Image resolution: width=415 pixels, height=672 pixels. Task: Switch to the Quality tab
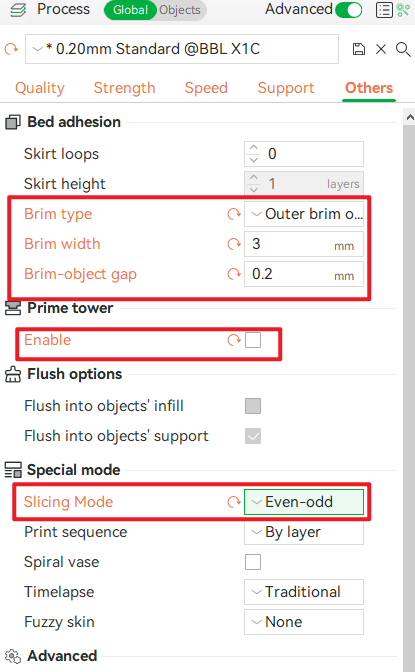click(x=40, y=88)
